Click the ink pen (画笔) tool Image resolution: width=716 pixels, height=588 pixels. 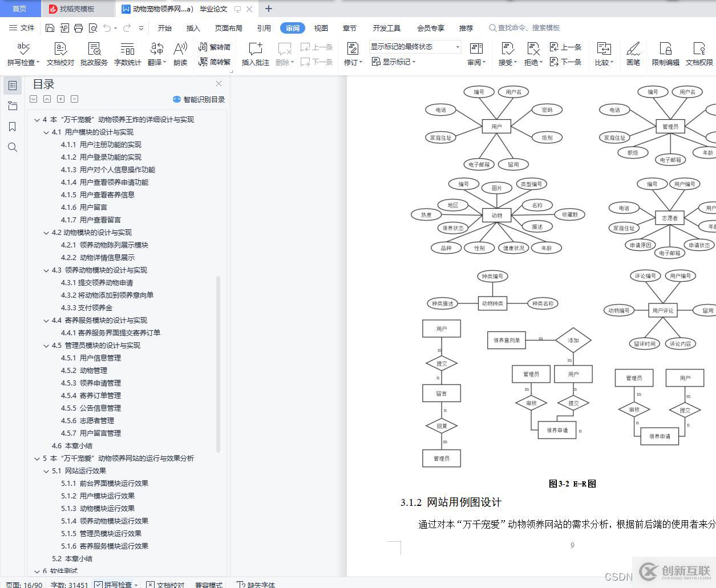[x=633, y=49]
